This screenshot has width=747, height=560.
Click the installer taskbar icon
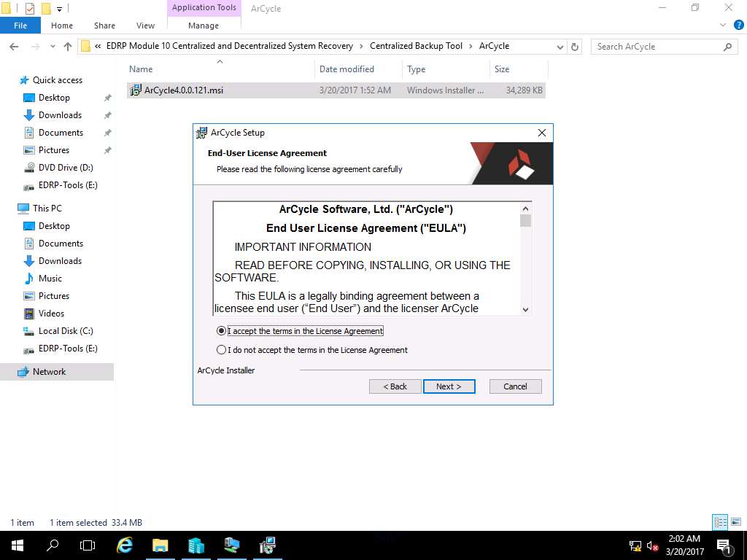[x=267, y=545]
